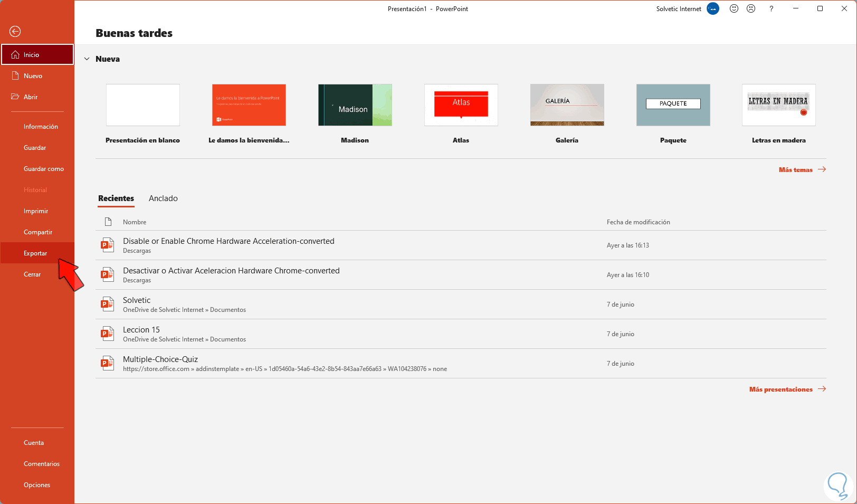Choose the Paquete theme thumbnail
Image resolution: width=857 pixels, height=504 pixels.
point(673,105)
